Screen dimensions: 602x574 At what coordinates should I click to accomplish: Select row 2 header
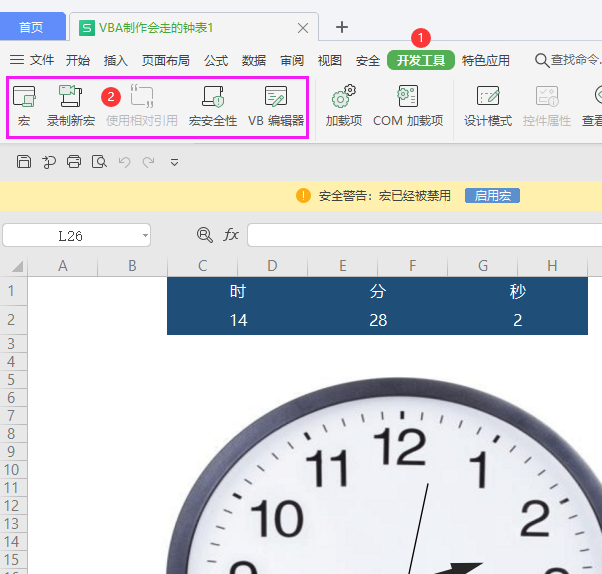(13, 320)
